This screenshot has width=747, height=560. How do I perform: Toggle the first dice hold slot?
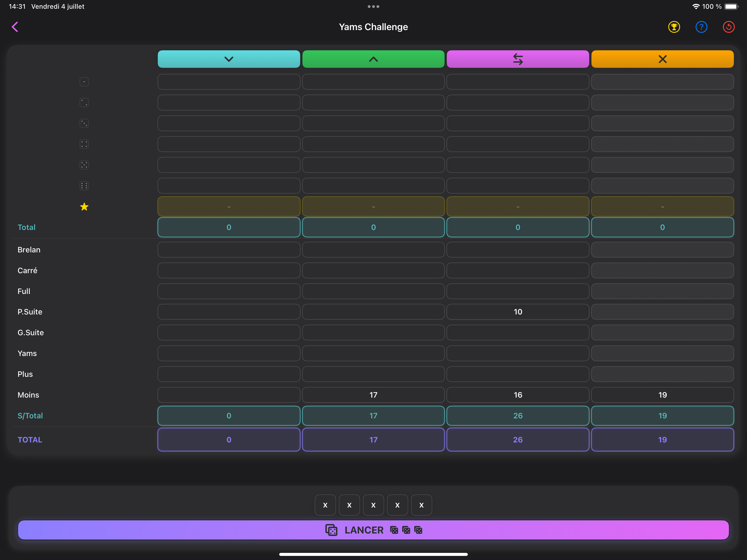click(x=325, y=505)
